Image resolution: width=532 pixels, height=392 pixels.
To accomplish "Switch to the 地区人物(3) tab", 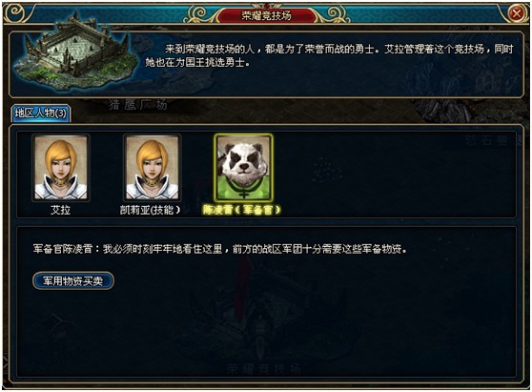I will 41,113.
